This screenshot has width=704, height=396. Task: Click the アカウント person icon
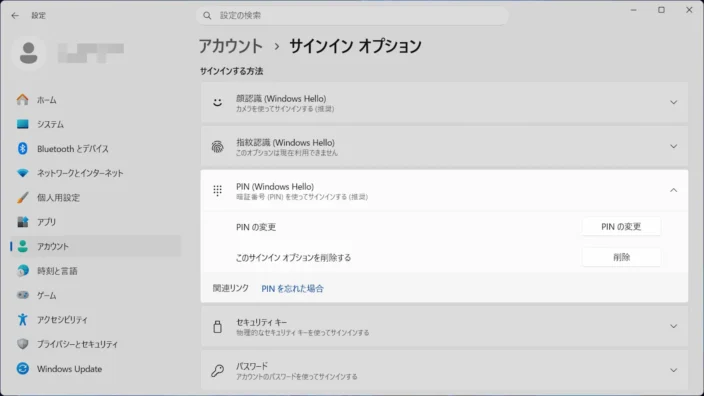click(22, 246)
